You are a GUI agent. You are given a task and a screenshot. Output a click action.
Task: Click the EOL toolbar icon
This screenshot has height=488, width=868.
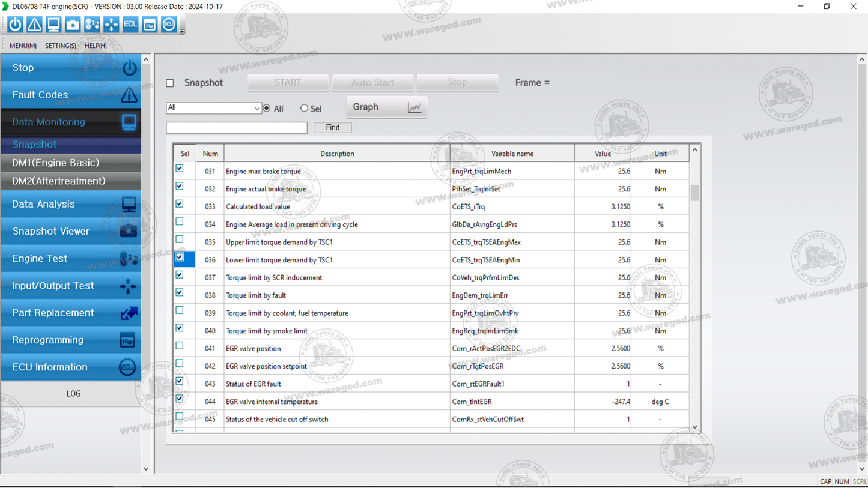tap(130, 25)
